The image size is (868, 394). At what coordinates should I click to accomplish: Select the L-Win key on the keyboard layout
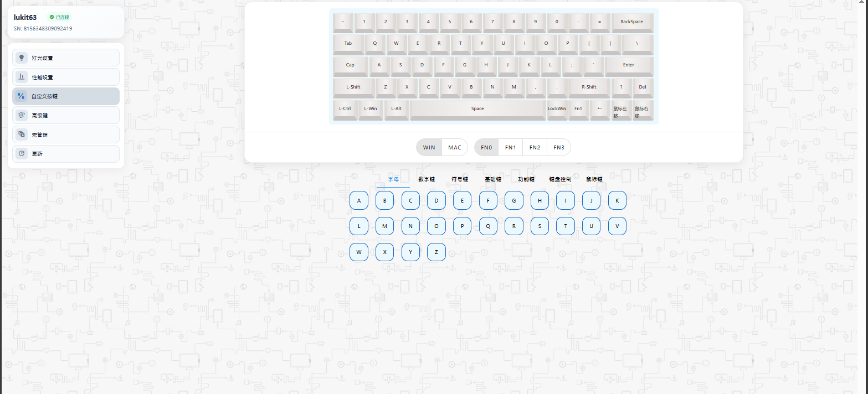tap(371, 109)
